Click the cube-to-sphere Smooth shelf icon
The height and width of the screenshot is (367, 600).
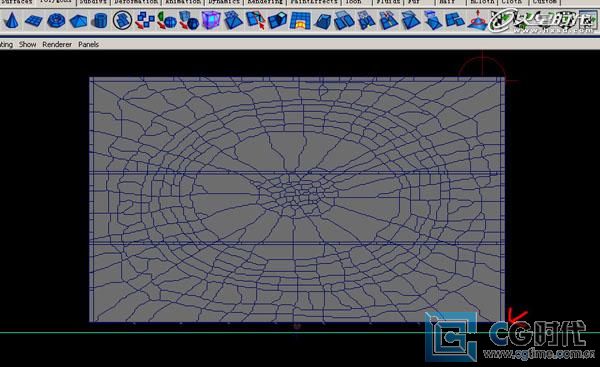pos(189,20)
